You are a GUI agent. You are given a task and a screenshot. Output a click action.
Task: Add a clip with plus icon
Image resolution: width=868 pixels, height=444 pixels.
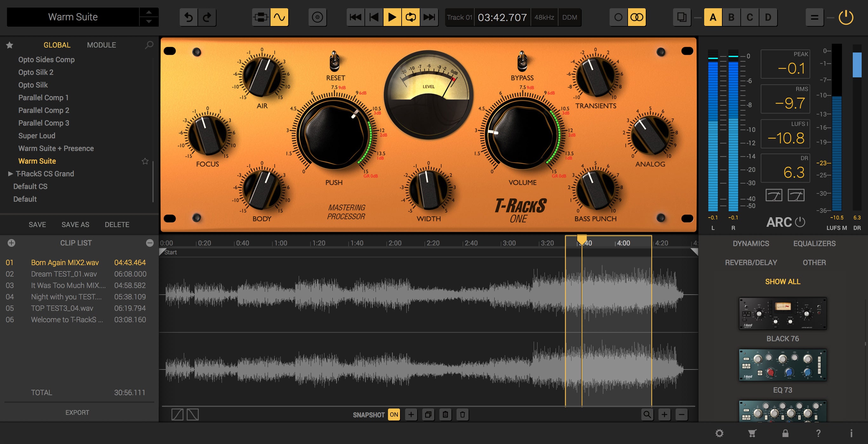click(11, 243)
